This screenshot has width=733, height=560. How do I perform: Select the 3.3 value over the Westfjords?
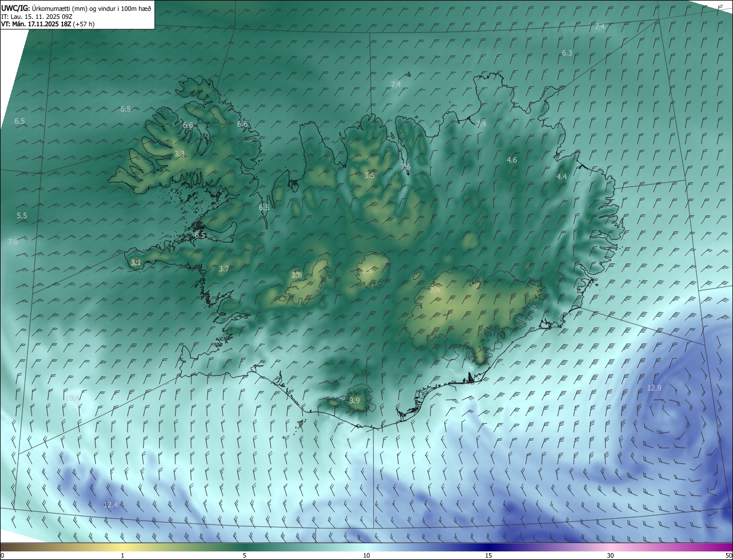click(x=179, y=154)
